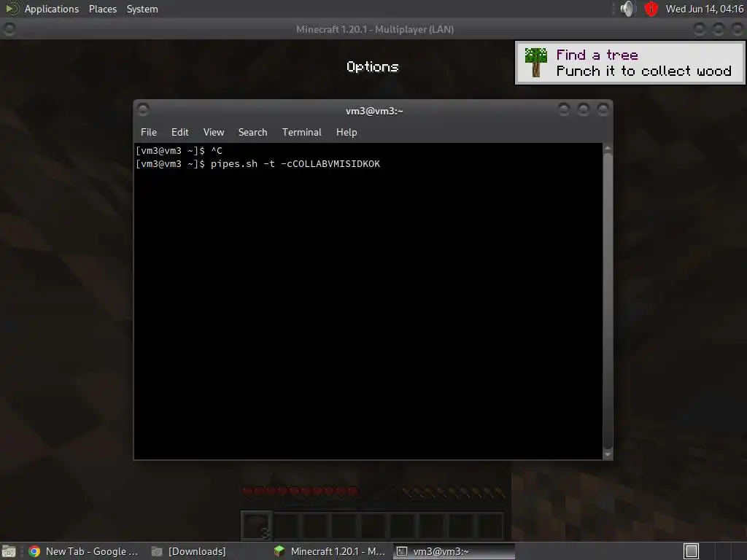Click the volume speaker icon in the panel
Viewport: 747px width, 560px height.
tap(628, 9)
